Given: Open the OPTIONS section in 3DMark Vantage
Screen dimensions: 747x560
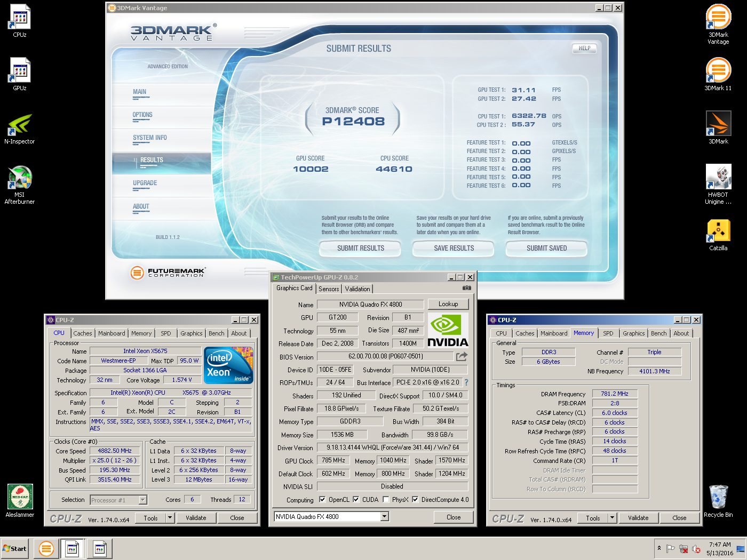Looking at the screenshot, I should tap(142, 115).
